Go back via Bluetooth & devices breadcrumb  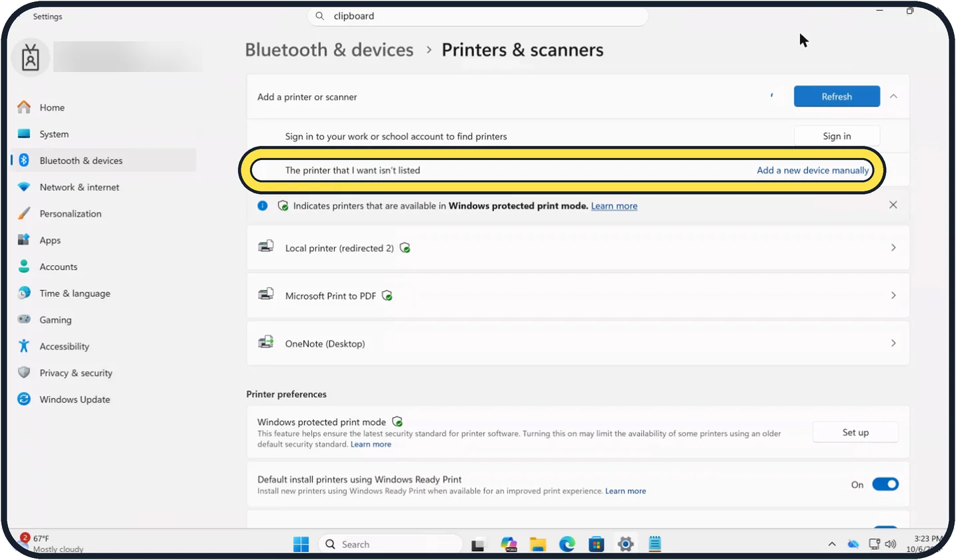tap(329, 50)
